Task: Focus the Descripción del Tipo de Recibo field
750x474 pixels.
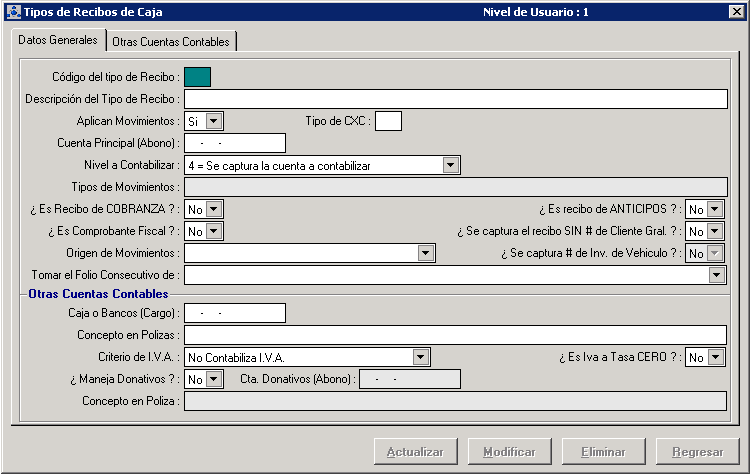Action: pos(455,99)
